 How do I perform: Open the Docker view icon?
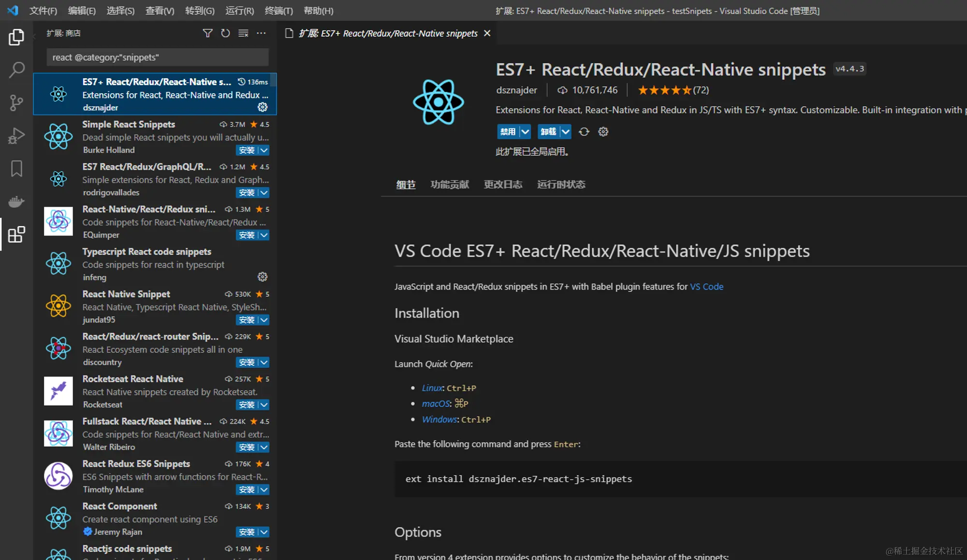tap(16, 201)
